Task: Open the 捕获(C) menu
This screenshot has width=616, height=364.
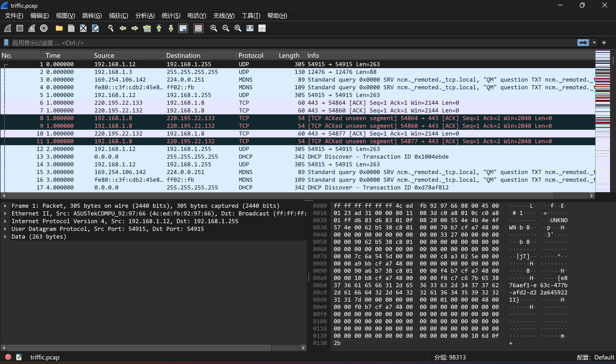Action: (118, 15)
